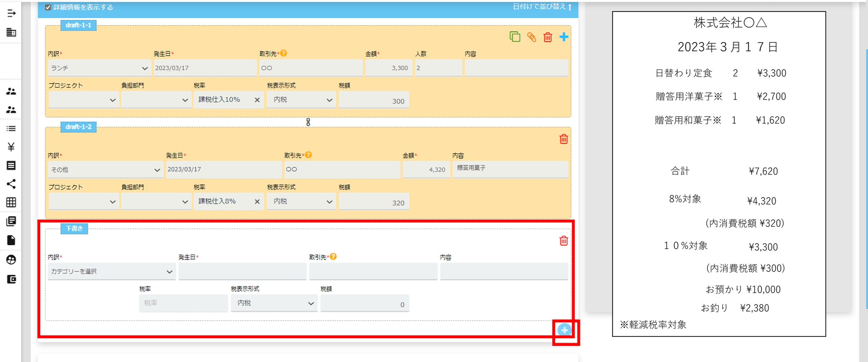Open the カテゴリーを選択 dropdown

tap(111, 271)
